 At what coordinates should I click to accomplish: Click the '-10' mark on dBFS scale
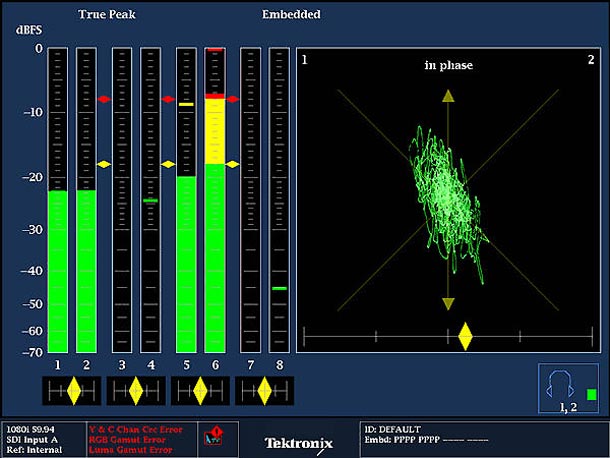tap(32, 112)
